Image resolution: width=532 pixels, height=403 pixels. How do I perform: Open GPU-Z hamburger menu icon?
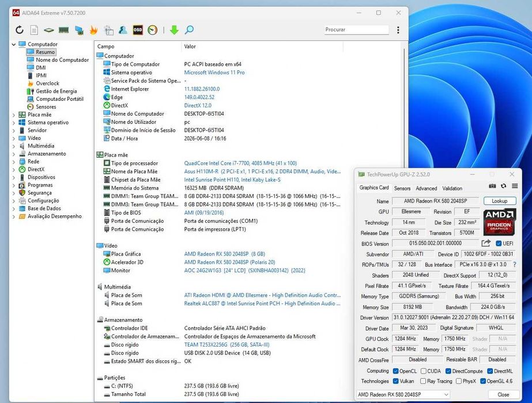coord(515,186)
